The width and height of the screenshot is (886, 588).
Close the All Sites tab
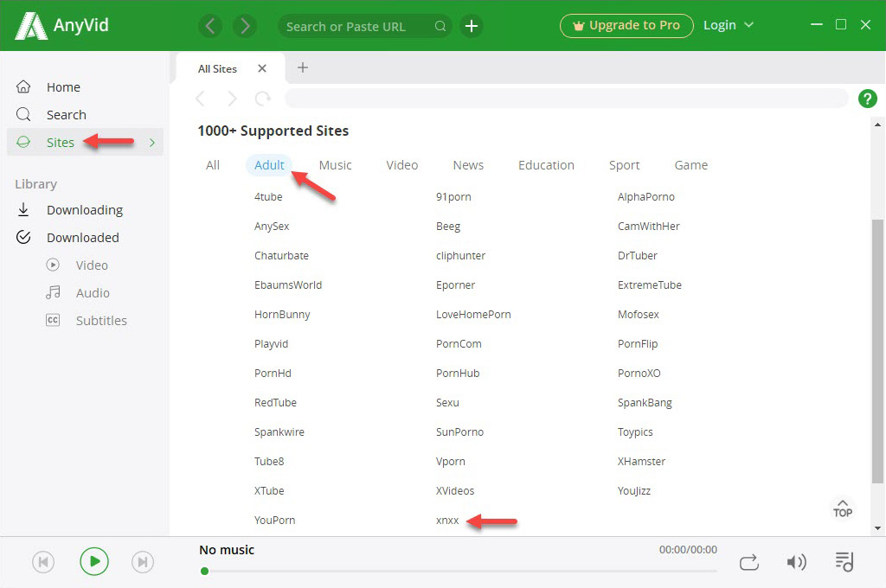tap(261, 68)
